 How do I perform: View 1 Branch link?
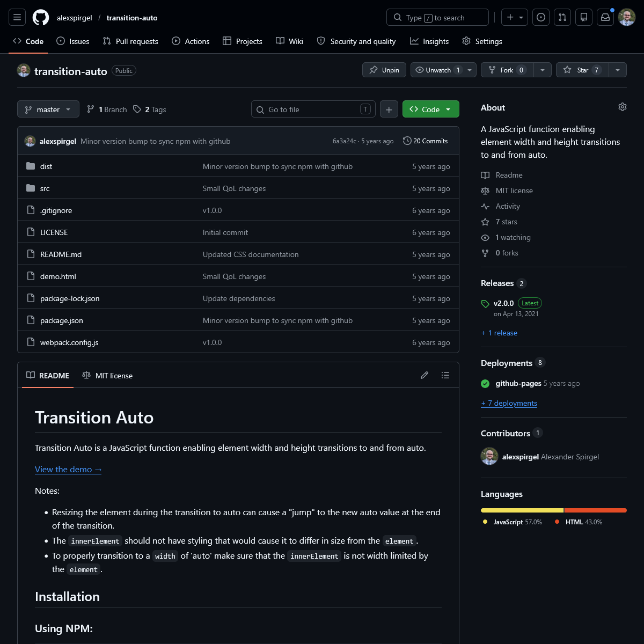point(107,109)
